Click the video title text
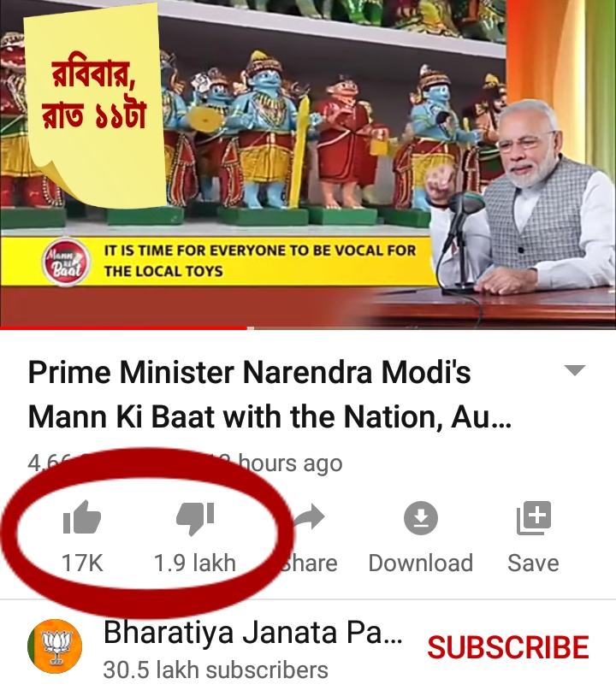The width and height of the screenshot is (616, 690). [269, 394]
